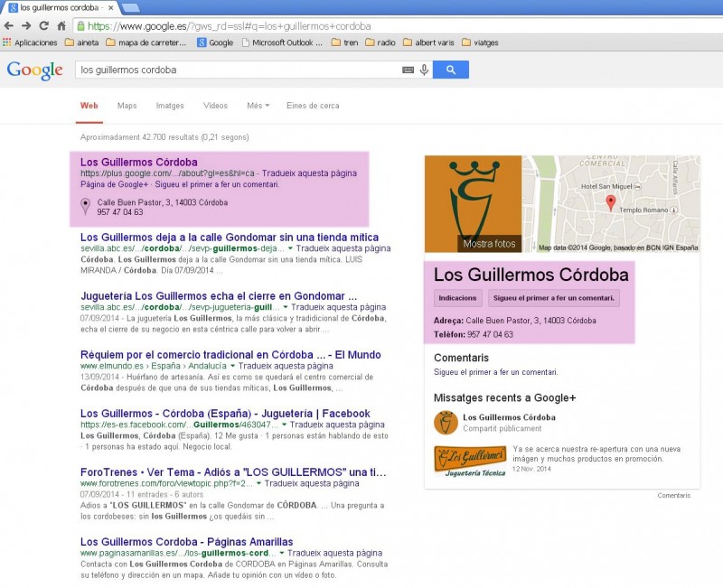Screen dimensions: 723x588
Task: Switch to the Vídeos tab
Action: pos(215,106)
